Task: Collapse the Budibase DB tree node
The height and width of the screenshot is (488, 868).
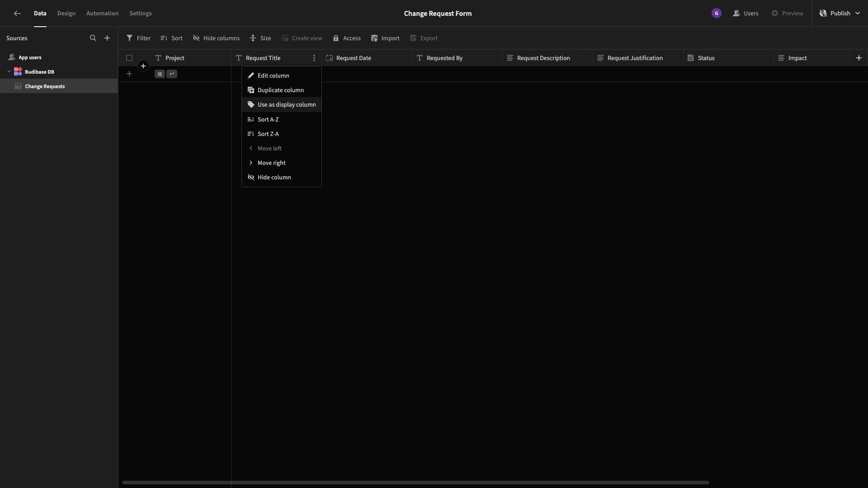Action: point(9,72)
